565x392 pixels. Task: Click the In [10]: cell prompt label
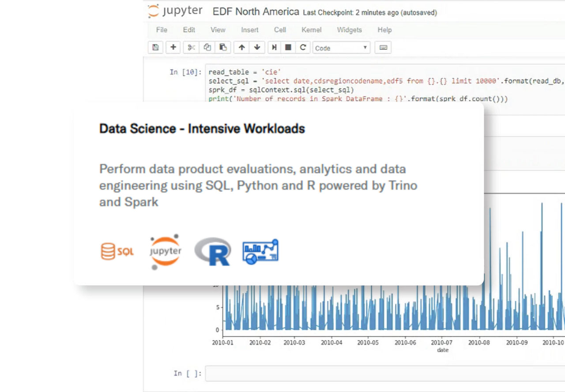pos(185,72)
